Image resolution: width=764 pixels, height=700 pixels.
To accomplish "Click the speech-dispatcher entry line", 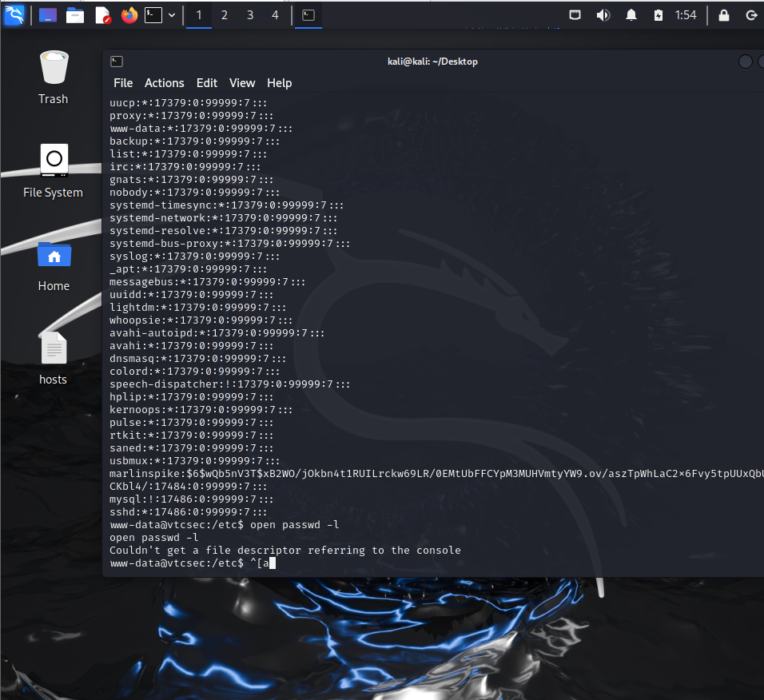I will click(229, 384).
